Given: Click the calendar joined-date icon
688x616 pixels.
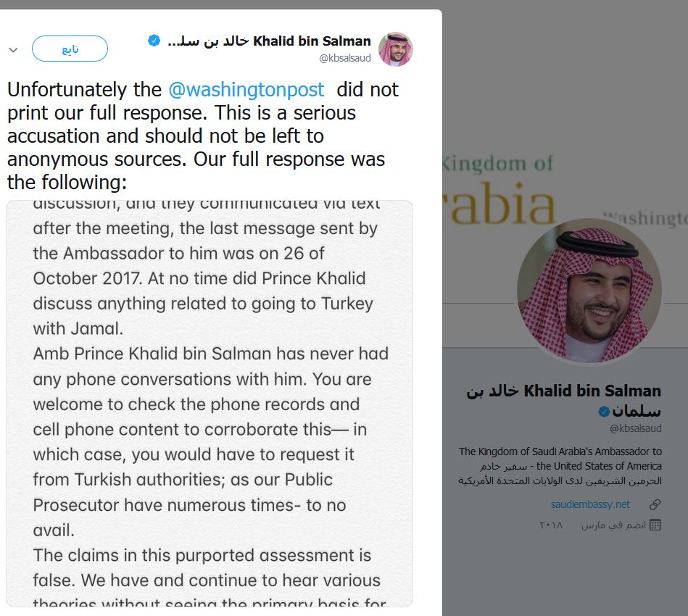Looking at the screenshot, I should (655, 525).
